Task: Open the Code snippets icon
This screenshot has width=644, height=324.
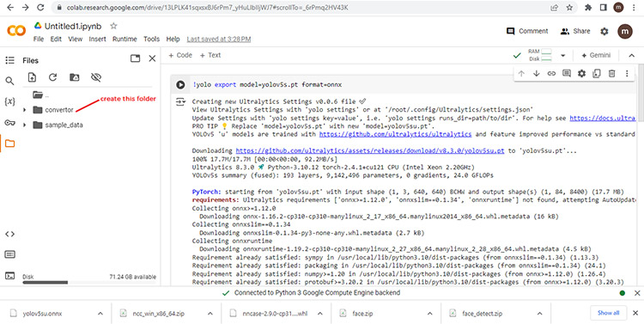Action: (9, 234)
